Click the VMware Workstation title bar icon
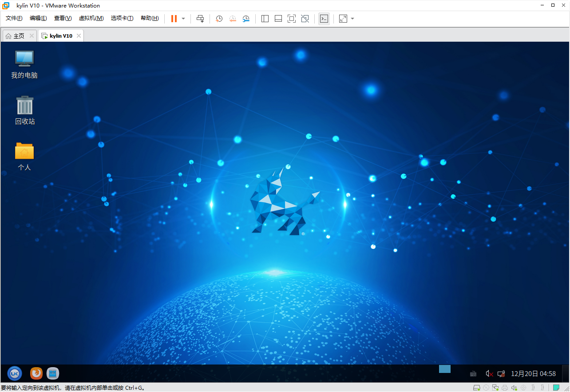Viewport: 570px width, 392px height. [x=6, y=5]
